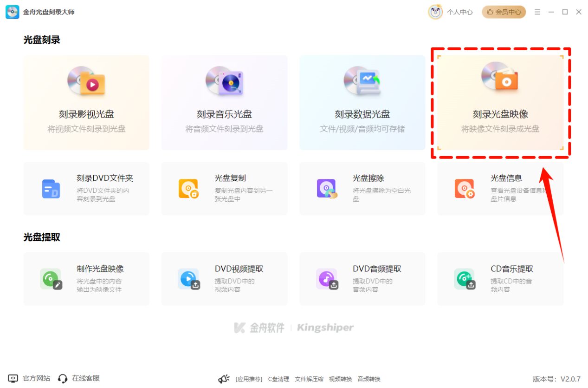
Task: Click the description 将音频文件刻录到光盘
Action: 225,129
